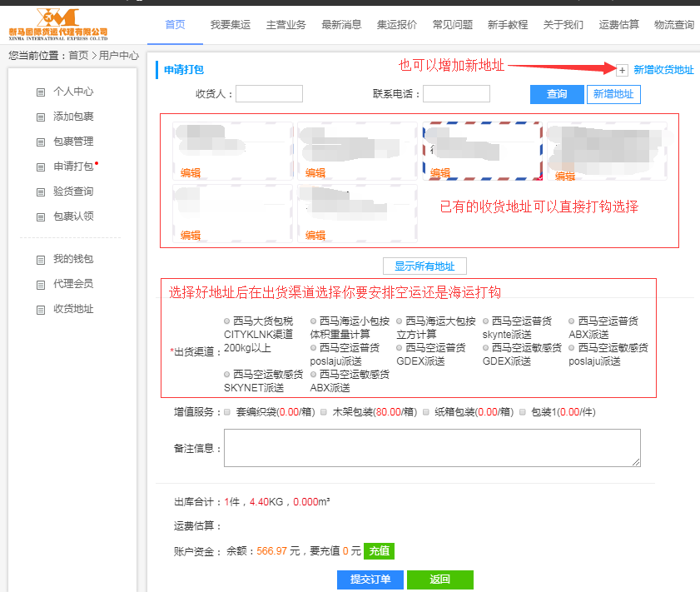Check the 木架包装 service checkbox
Screen dimensions: 700x592
pos(324,412)
